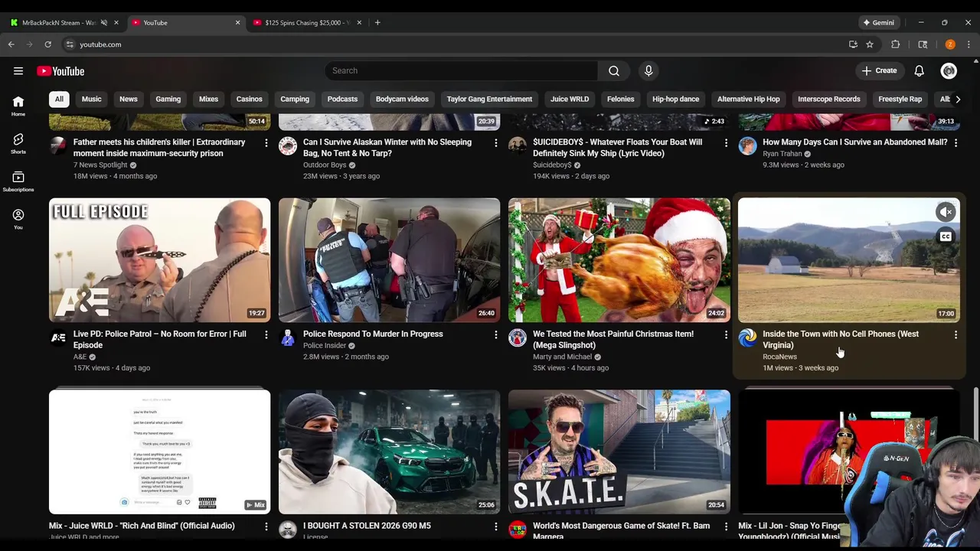Open the Subscriptions sidebar icon
Viewport: 980px width, 551px height.
(x=18, y=181)
